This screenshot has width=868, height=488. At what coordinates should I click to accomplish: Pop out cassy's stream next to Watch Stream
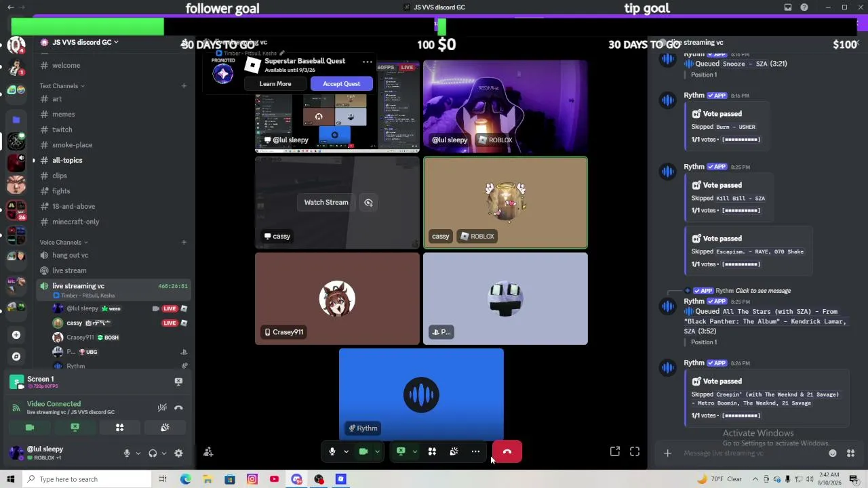pyautogui.click(x=368, y=203)
